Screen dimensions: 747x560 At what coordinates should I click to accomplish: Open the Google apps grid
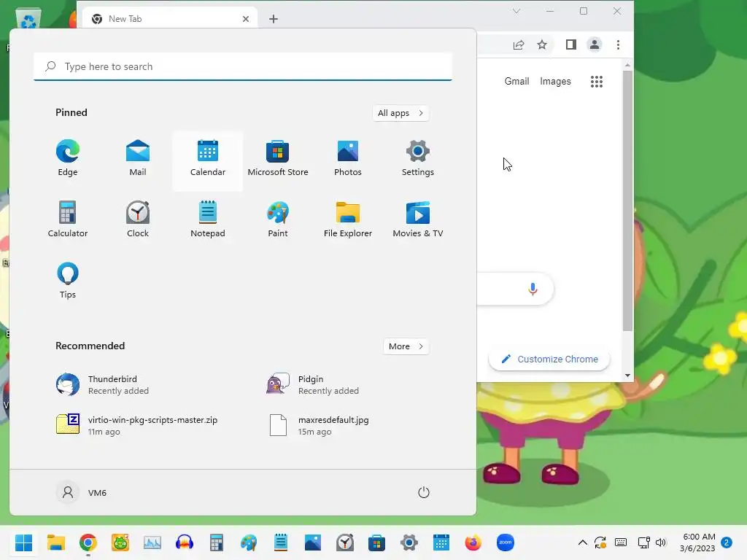pyautogui.click(x=597, y=82)
